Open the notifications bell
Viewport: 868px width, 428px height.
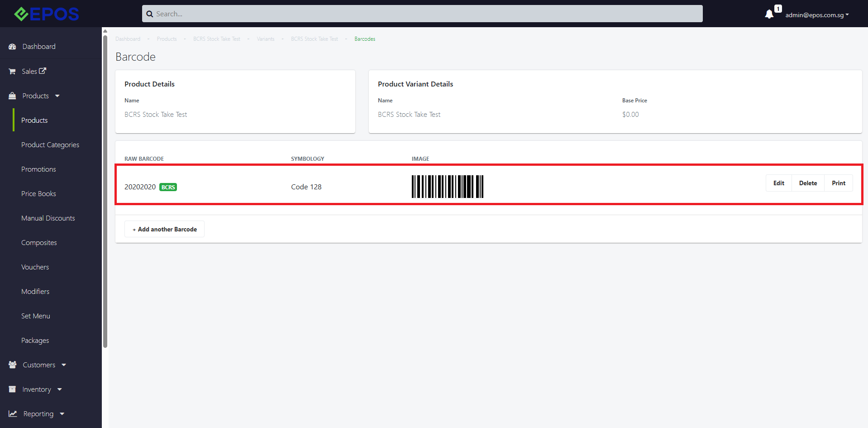point(769,14)
